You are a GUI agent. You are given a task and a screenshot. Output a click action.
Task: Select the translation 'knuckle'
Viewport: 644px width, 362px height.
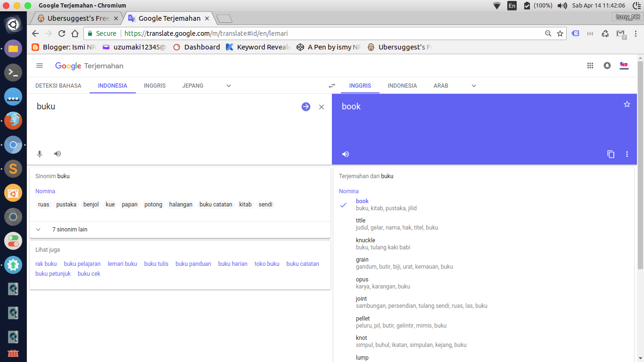coord(365,240)
